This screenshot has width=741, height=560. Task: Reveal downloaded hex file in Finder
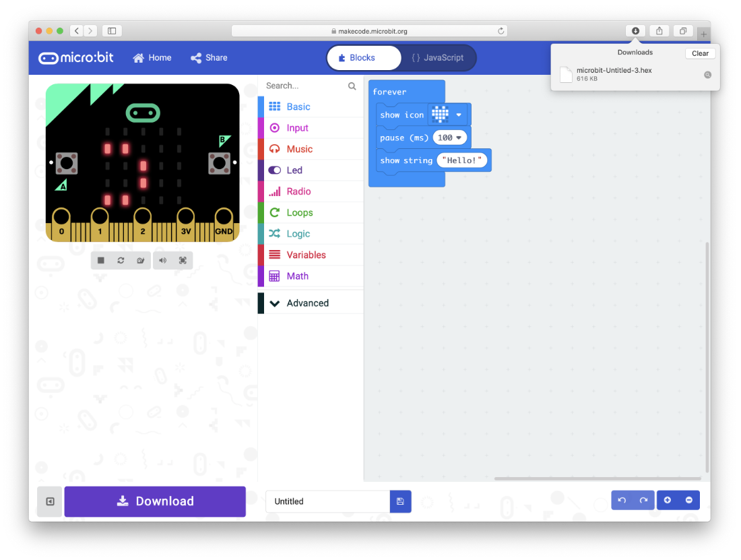tap(707, 75)
